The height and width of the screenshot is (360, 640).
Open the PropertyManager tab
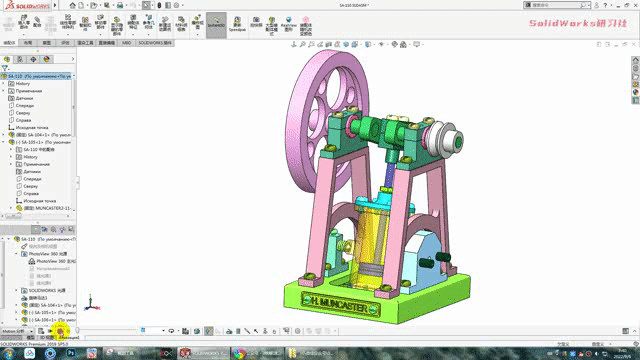20,59
